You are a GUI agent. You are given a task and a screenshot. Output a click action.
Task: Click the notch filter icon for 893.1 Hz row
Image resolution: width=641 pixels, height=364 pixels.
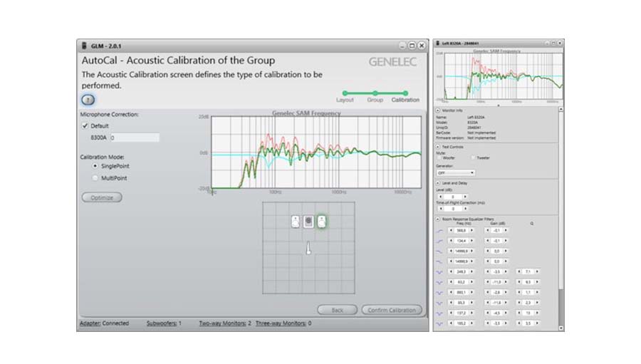440,293
